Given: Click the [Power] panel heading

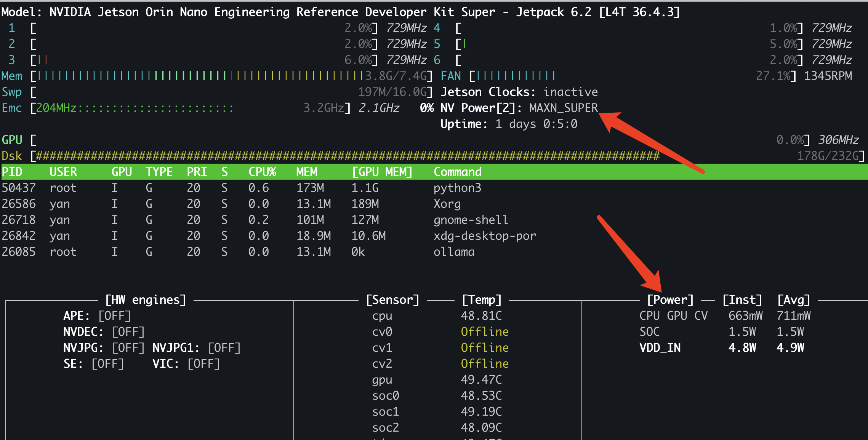Looking at the screenshot, I should (x=670, y=300).
